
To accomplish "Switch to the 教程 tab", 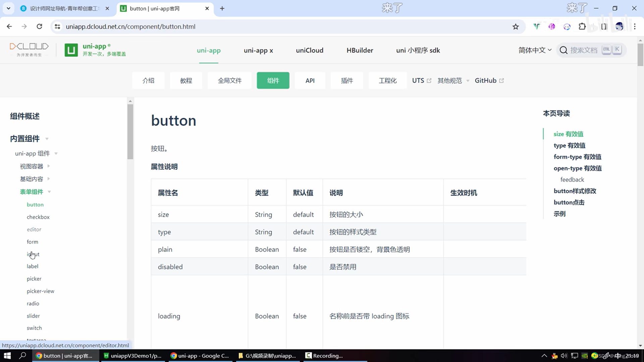I will coord(186,80).
